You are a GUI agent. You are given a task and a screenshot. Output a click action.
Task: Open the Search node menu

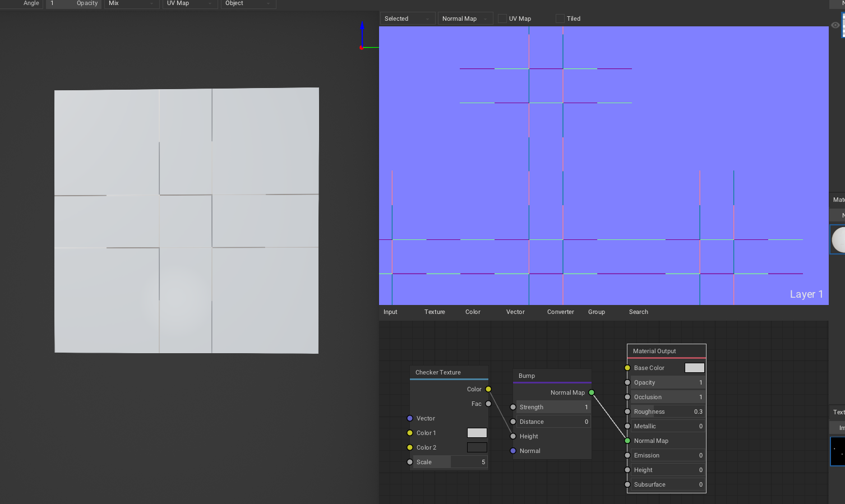click(638, 312)
